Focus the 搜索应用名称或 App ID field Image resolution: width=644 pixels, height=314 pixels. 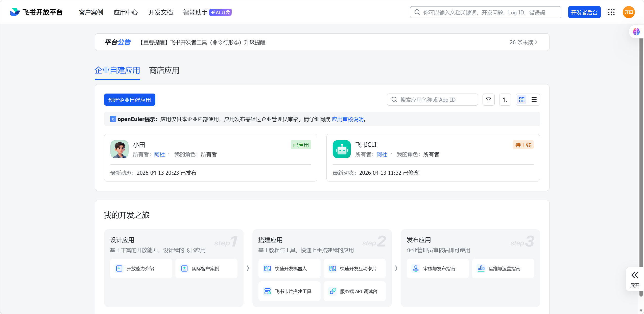click(432, 100)
